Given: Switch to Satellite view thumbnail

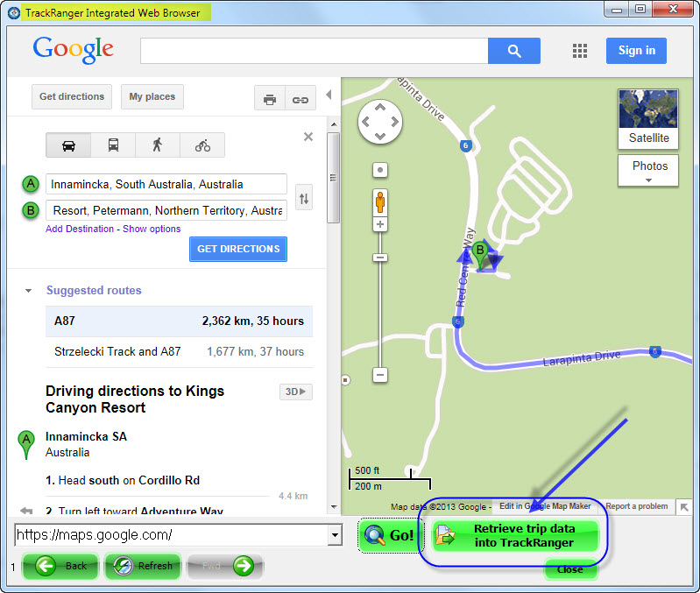Looking at the screenshot, I should tap(648, 119).
